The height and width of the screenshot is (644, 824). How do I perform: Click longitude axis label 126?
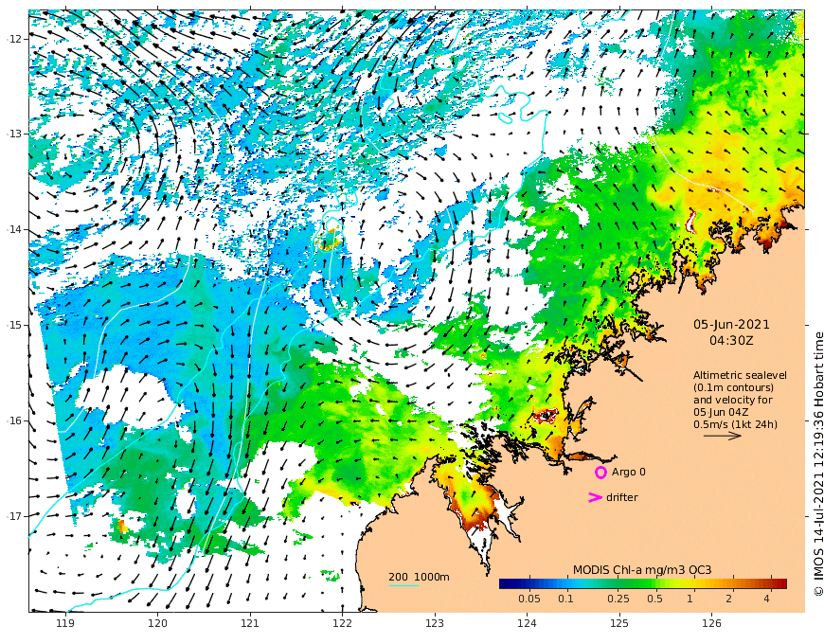(711, 623)
